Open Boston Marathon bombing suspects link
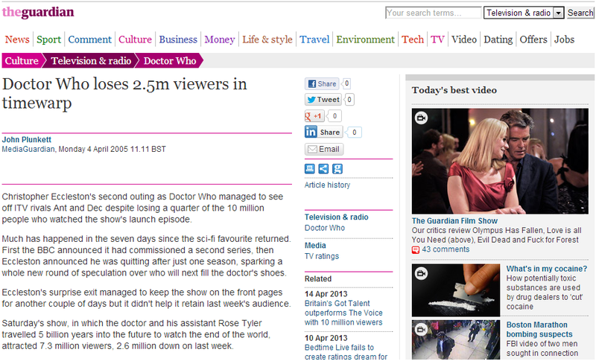 click(x=539, y=330)
